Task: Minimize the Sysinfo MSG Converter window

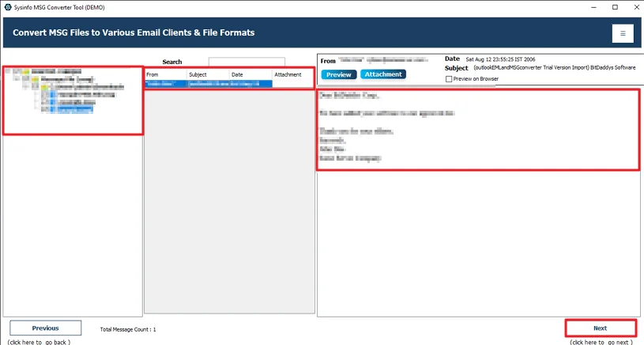Action: coord(594,7)
